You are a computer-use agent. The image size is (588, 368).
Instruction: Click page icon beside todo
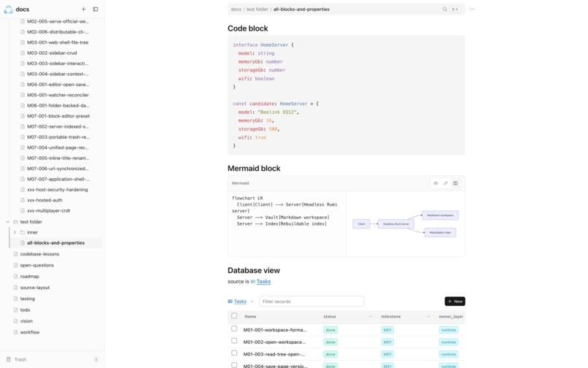click(x=16, y=310)
